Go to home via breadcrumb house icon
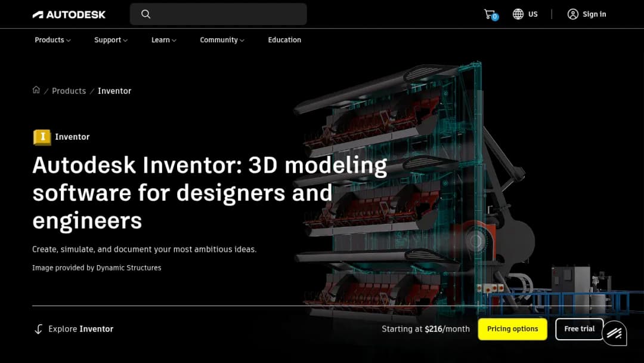 pos(36,90)
